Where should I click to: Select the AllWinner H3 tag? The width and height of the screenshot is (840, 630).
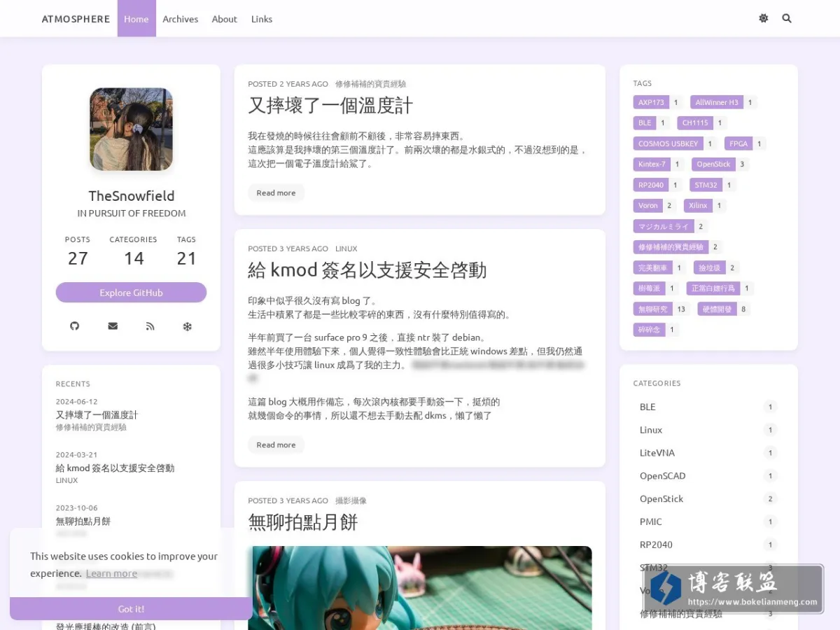[x=717, y=102]
